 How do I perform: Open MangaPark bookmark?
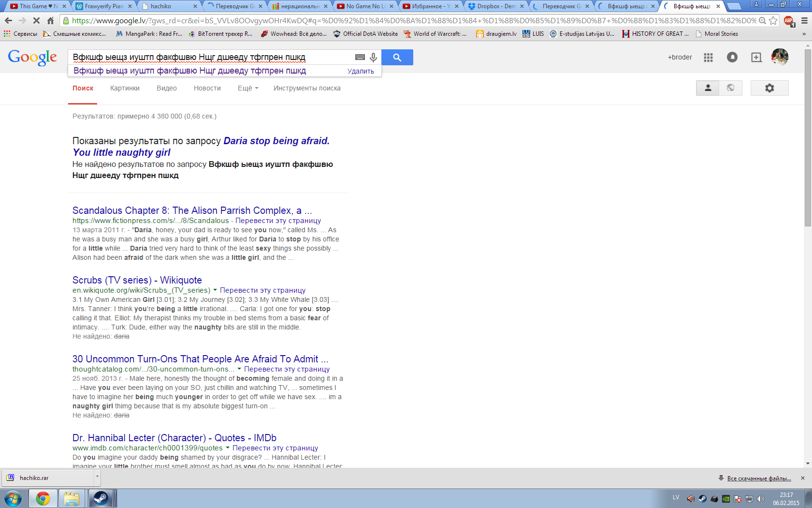tap(149, 34)
